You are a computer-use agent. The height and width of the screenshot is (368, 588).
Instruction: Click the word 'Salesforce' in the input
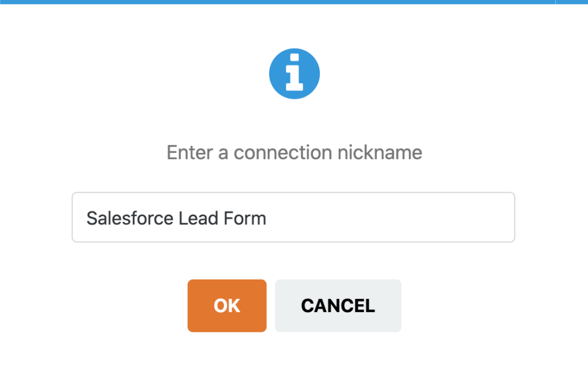[x=129, y=218]
